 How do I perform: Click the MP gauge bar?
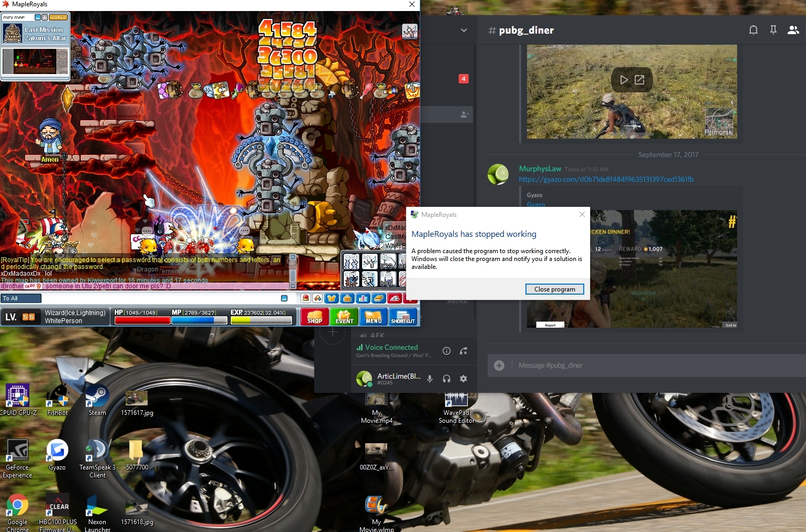tap(200, 320)
